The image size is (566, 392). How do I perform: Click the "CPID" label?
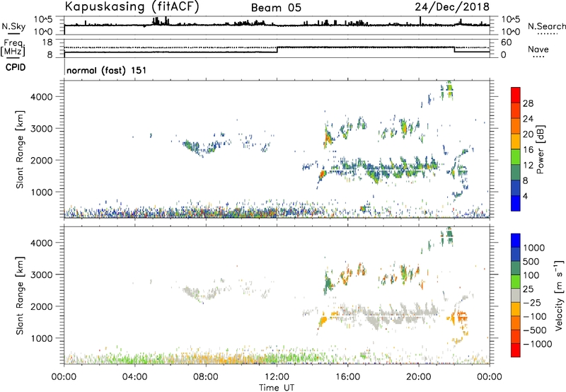(x=16, y=67)
